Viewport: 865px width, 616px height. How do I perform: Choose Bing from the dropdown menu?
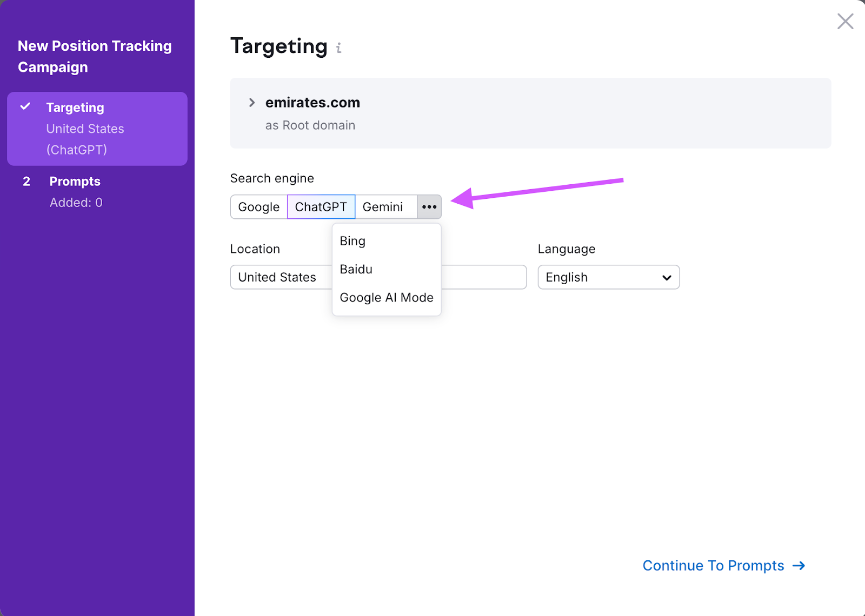coord(352,241)
